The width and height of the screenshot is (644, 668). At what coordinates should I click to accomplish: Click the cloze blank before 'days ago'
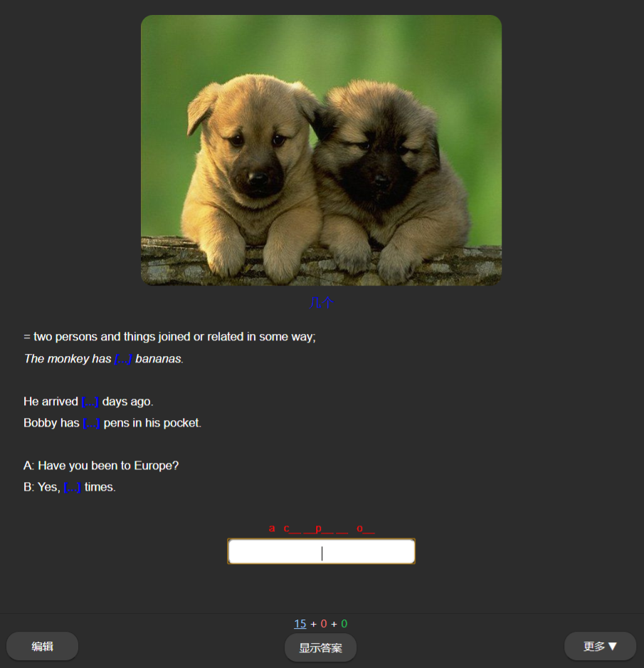click(x=90, y=402)
